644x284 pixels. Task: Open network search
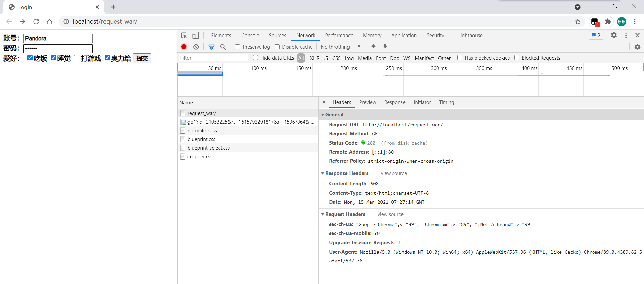(223, 47)
